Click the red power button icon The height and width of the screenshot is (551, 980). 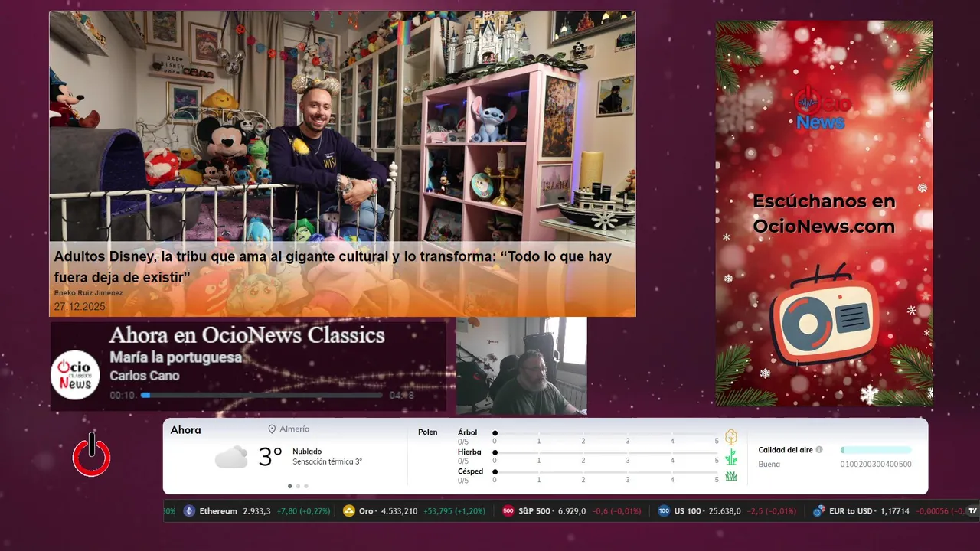(x=92, y=455)
